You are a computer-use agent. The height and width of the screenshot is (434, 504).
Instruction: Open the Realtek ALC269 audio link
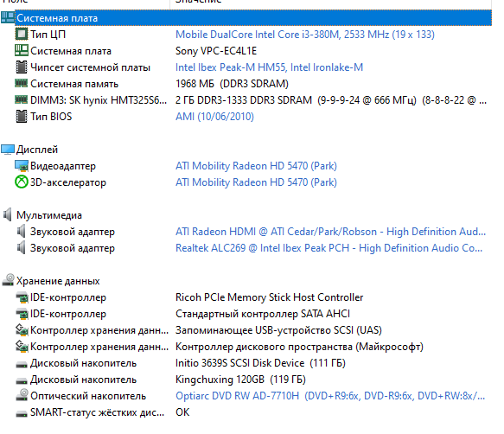pyautogui.click(x=329, y=247)
